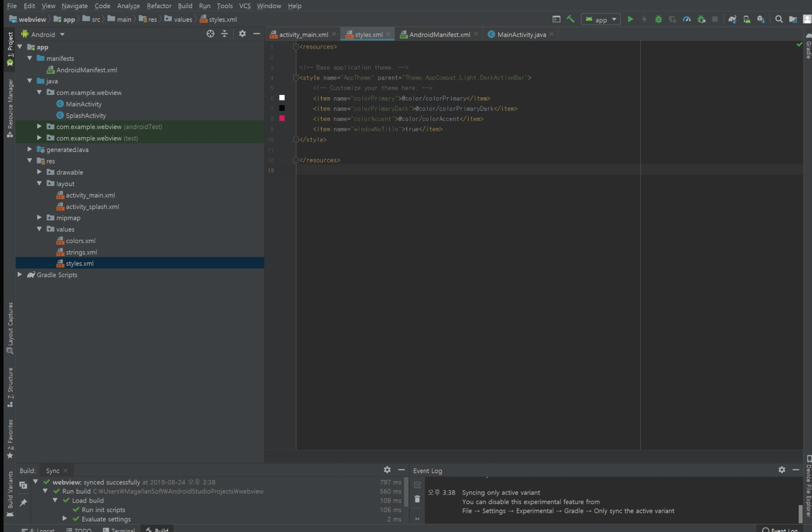Expand the Gradle Scripts node
Viewport: 812px width, 532px height.
tap(20, 275)
